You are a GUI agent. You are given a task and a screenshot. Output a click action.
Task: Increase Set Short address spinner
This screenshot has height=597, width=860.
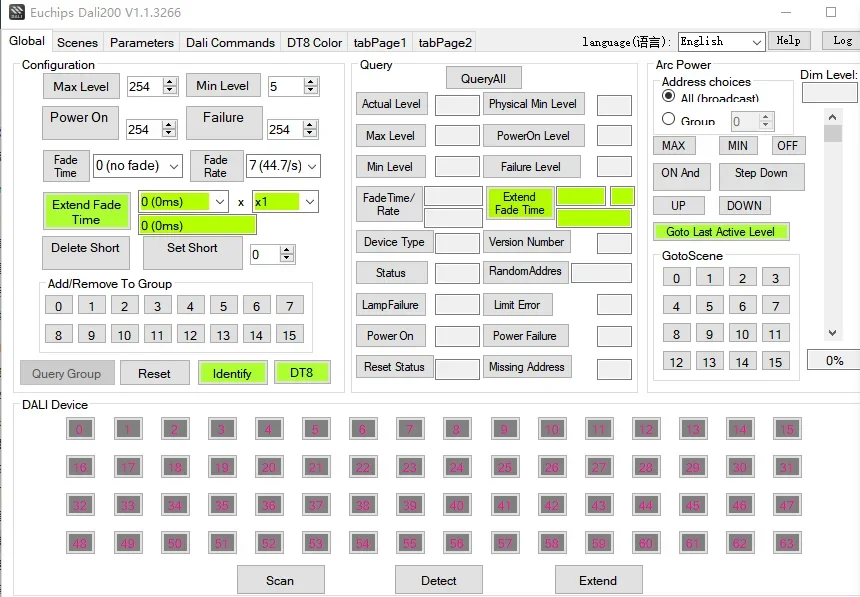pos(287,250)
